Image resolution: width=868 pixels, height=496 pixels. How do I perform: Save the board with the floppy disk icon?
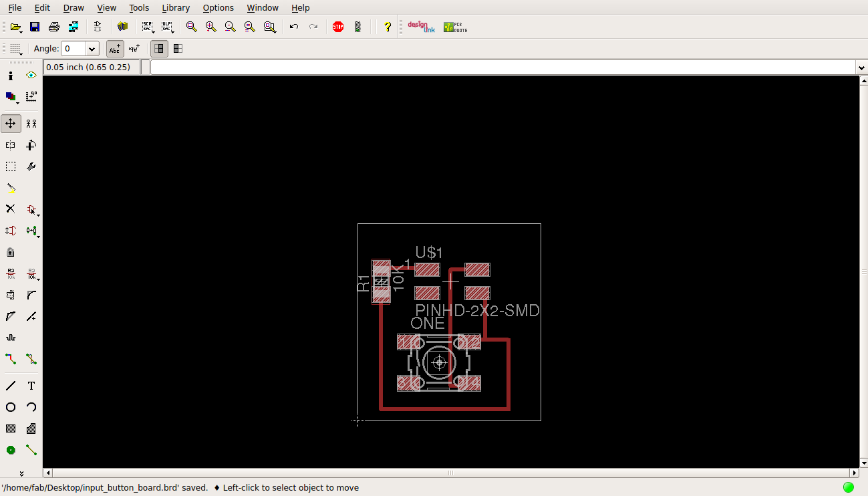[35, 27]
